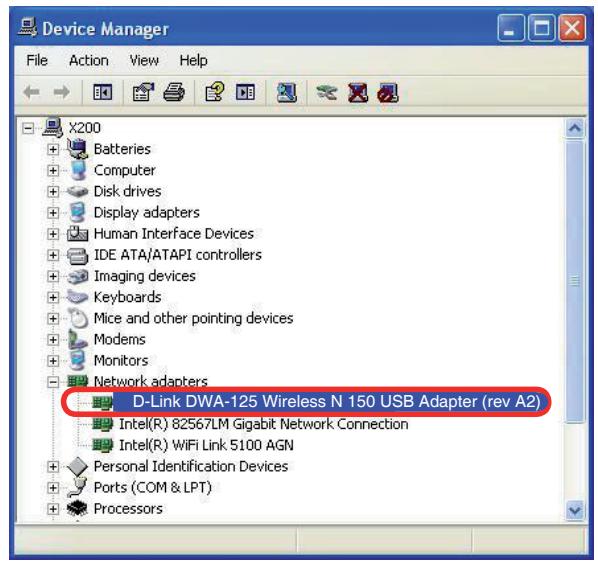This screenshot has width=598, height=562.
Task: Select the Computer category label
Action: click(x=124, y=170)
